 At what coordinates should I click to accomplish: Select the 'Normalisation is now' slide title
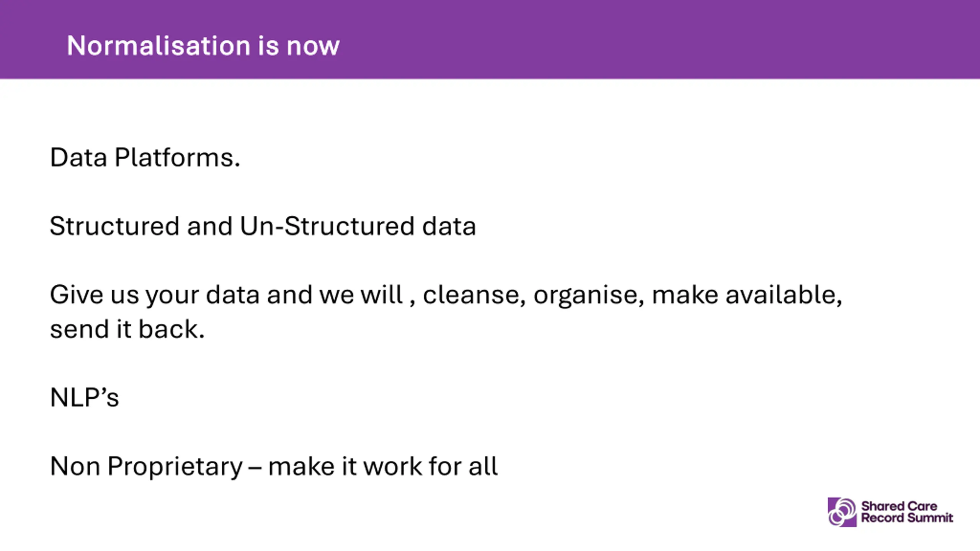pyautogui.click(x=203, y=46)
